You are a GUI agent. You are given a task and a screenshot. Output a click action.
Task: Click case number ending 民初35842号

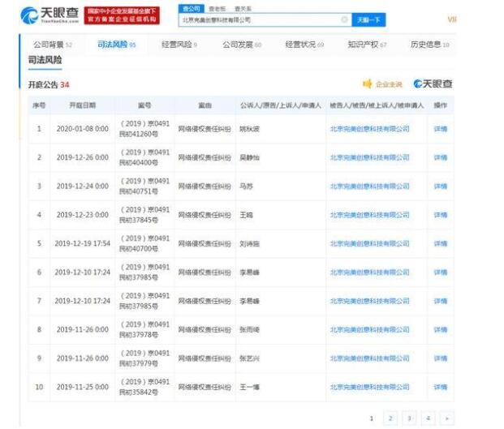144,387
